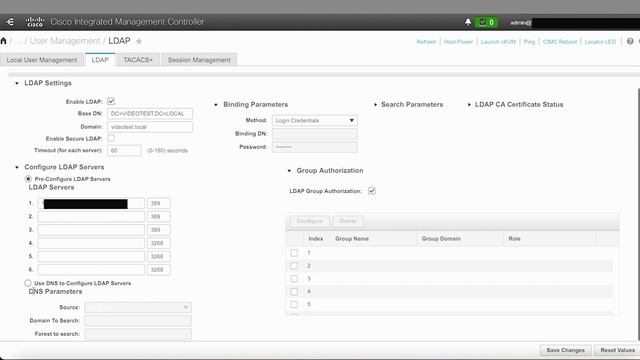Toggle the navigation menu icon

point(10,22)
